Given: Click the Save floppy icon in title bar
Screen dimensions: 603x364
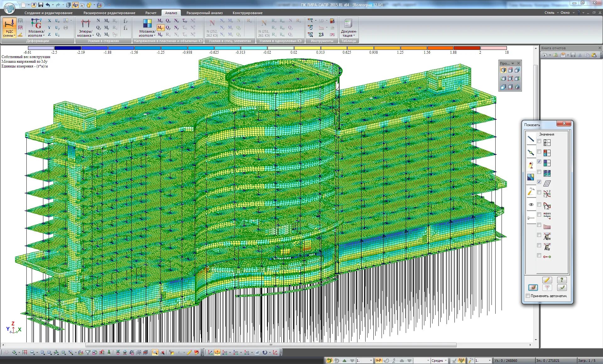Looking at the screenshot, I should click(x=41, y=5).
